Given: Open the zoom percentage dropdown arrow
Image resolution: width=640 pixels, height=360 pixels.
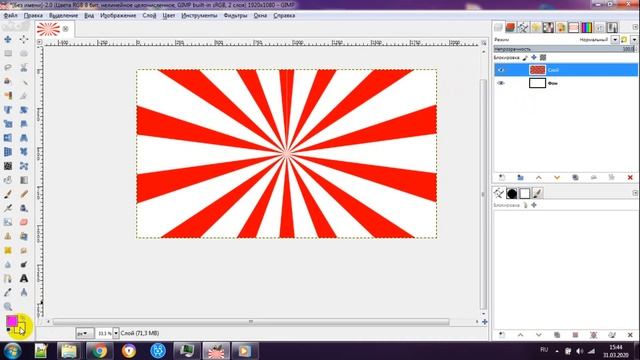Looking at the screenshot, I should tap(116, 333).
